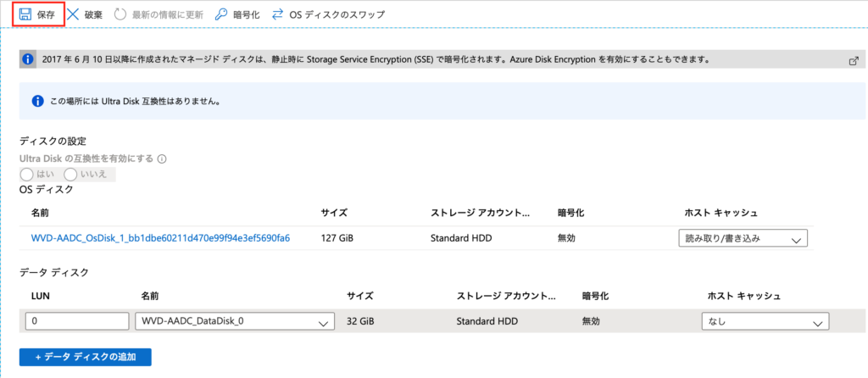
Task: Expand the data disk host cache dropdown showing なし
Action: click(x=765, y=321)
